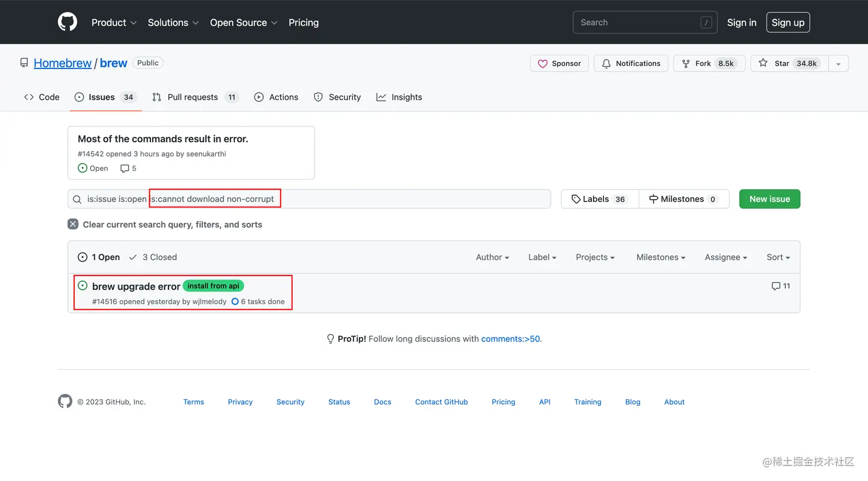
Task: Open the Open Source dropdown
Action: pyautogui.click(x=244, y=22)
